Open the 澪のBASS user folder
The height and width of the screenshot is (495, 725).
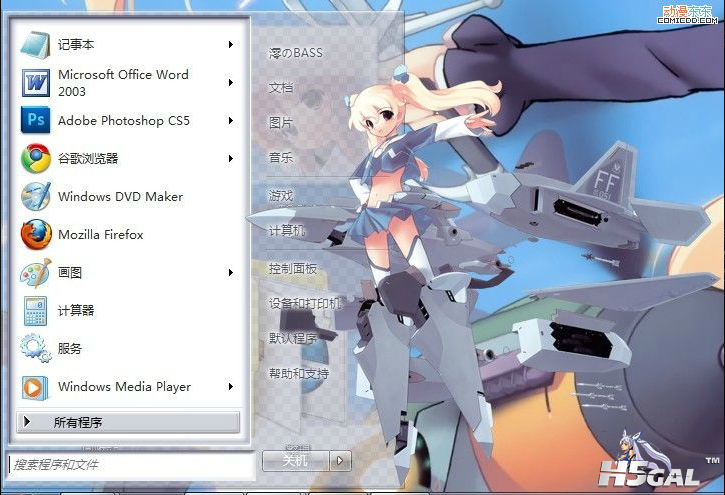(296, 53)
